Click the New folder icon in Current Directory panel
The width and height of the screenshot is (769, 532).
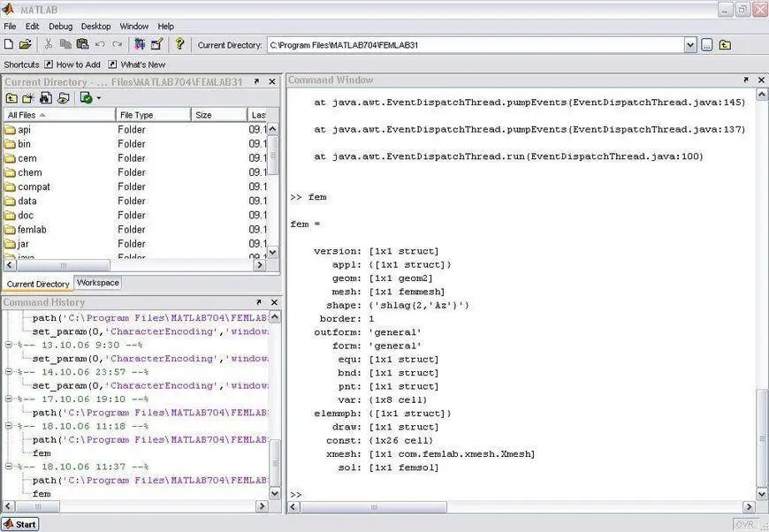pyautogui.click(x=28, y=99)
